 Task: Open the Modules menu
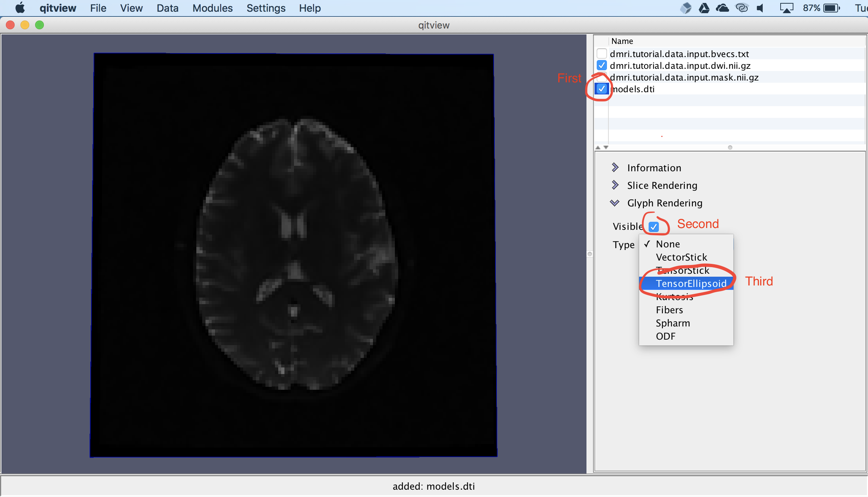pos(212,8)
